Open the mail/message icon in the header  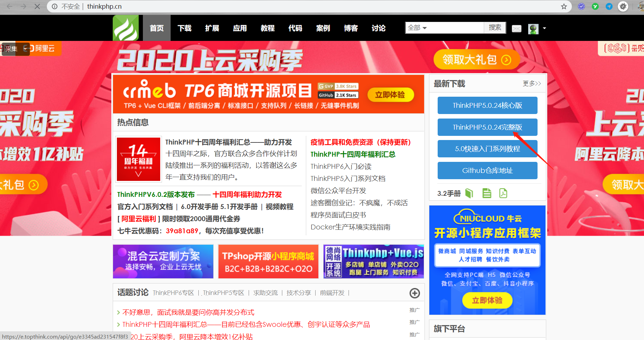516,29
